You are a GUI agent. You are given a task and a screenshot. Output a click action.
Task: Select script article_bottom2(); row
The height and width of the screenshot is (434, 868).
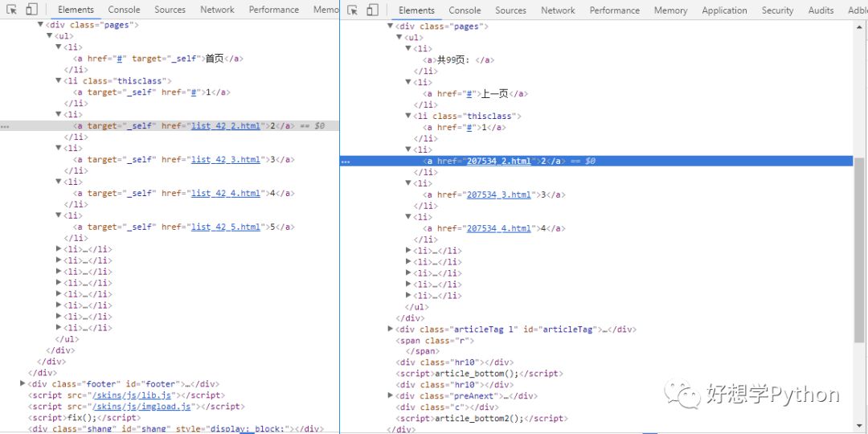point(481,419)
